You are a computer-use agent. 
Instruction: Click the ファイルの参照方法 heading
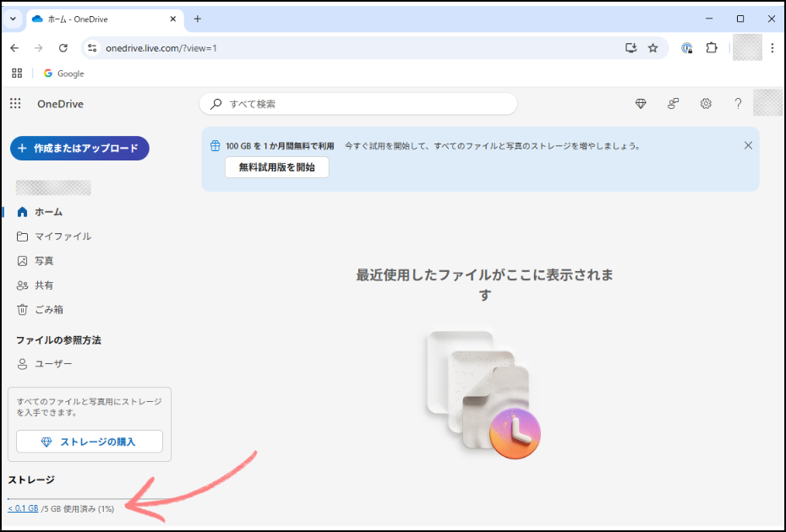point(58,340)
